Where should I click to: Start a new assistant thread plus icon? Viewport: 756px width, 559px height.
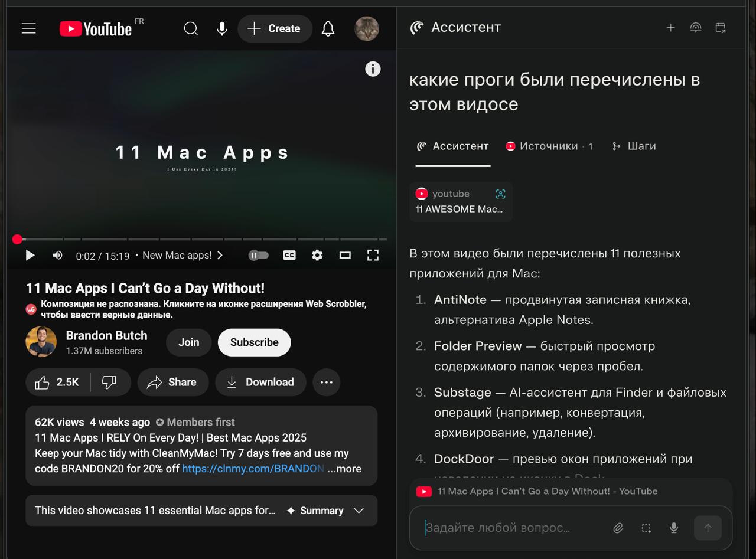(670, 28)
